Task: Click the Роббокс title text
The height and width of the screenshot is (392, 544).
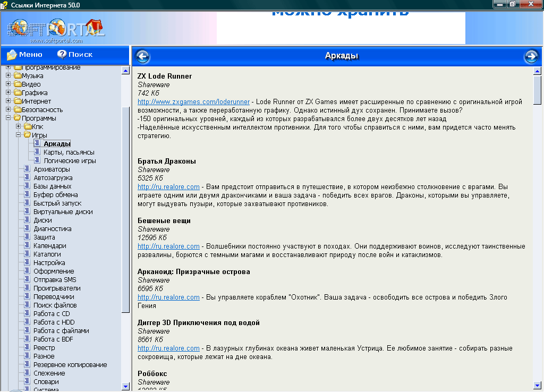Action: click(x=152, y=373)
